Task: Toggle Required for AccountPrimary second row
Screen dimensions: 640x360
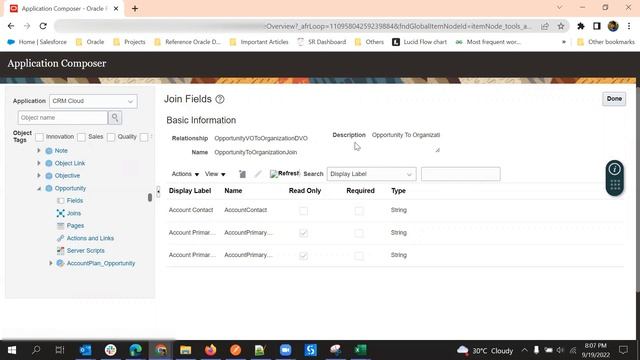Action: 359,233
